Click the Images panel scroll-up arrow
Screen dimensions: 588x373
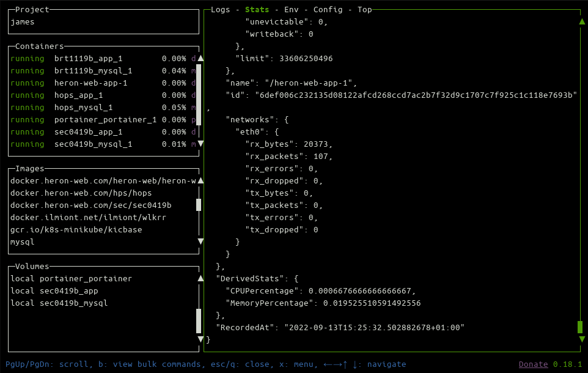click(200, 180)
